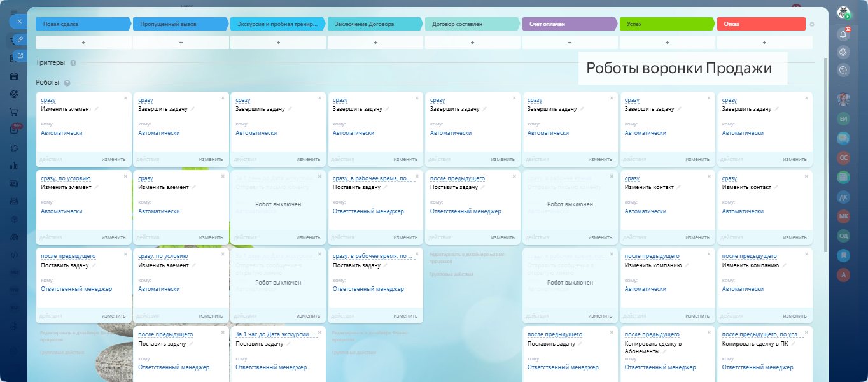Select the Экскурсия и пробная тренир... stage

coord(278,24)
